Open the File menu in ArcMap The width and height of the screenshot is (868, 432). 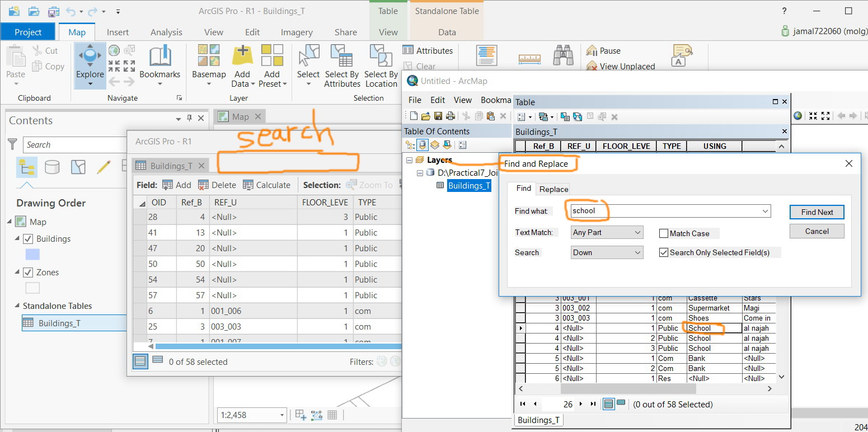415,100
